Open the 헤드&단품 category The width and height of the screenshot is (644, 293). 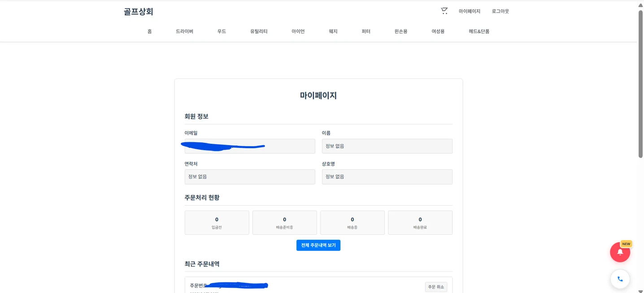pyautogui.click(x=478, y=31)
